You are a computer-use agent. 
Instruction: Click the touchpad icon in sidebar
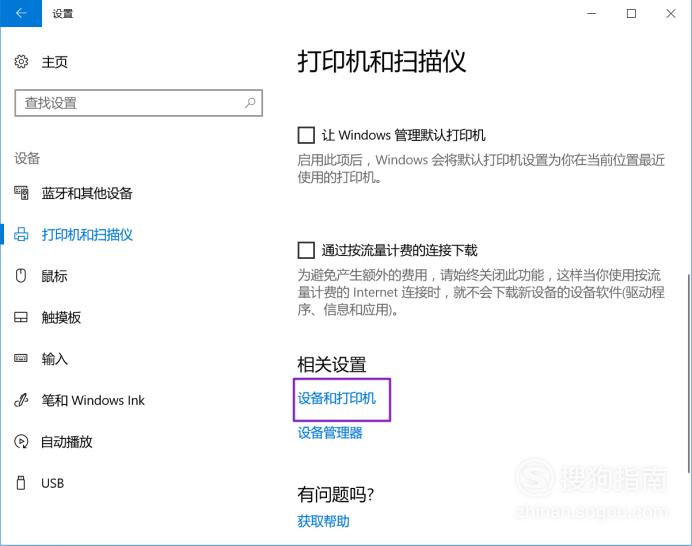(x=21, y=317)
